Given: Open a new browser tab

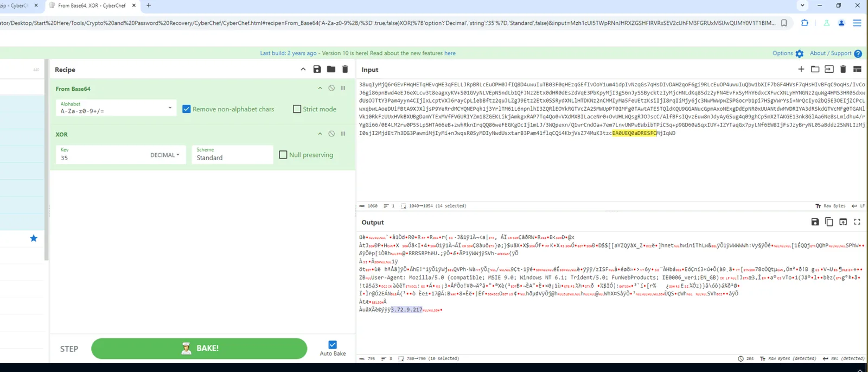Looking at the screenshot, I should [149, 5].
